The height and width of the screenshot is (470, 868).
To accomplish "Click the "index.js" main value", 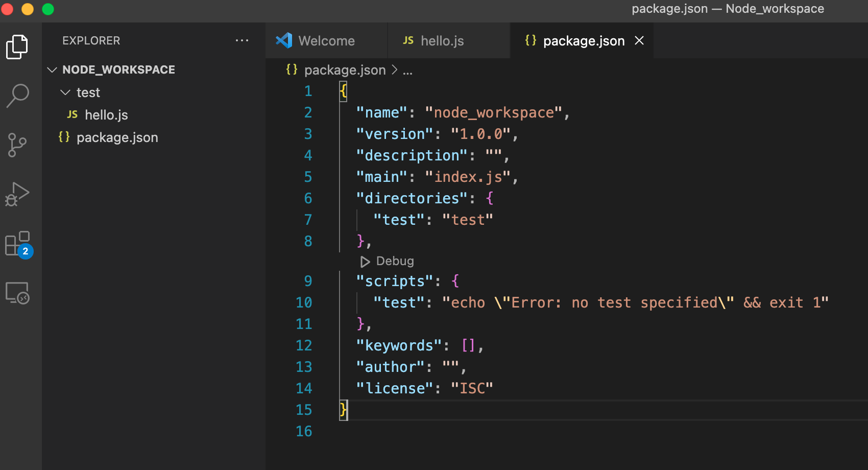I will click(x=468, y=177).
